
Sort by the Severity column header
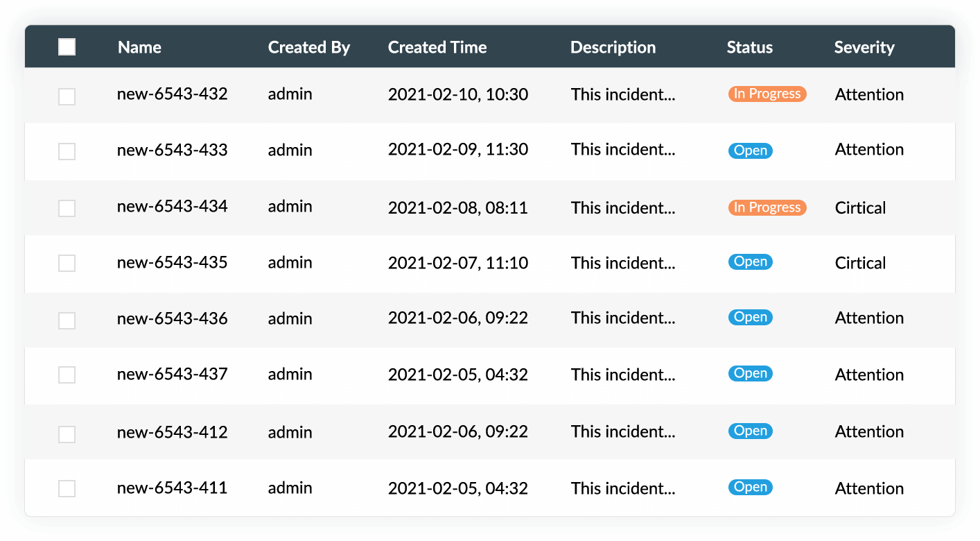coord(864,48)
